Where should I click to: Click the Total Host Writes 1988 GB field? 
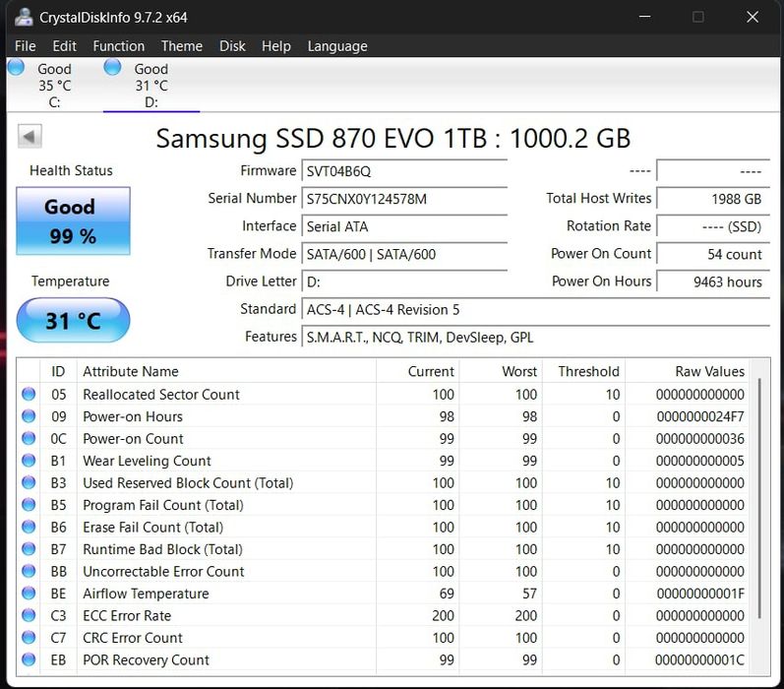(713, 199)
